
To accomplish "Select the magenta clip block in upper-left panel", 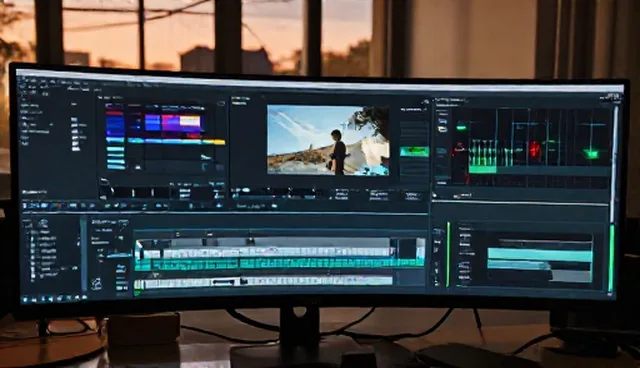I will point(170,123).
